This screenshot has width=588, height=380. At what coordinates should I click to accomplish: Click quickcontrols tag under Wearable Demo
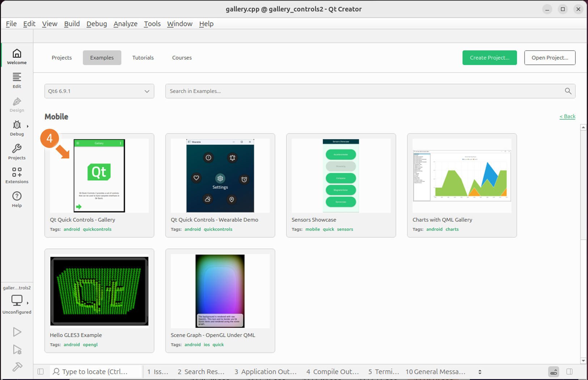[218, 229]
